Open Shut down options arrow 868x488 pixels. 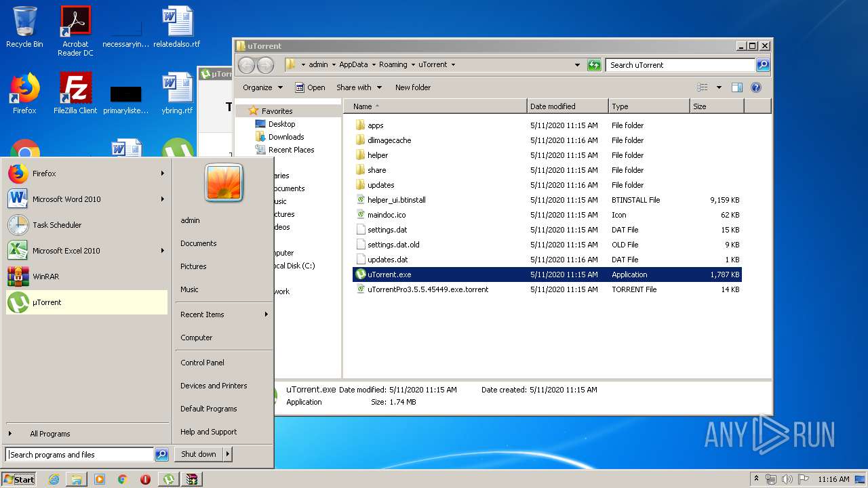click(228, 454)
